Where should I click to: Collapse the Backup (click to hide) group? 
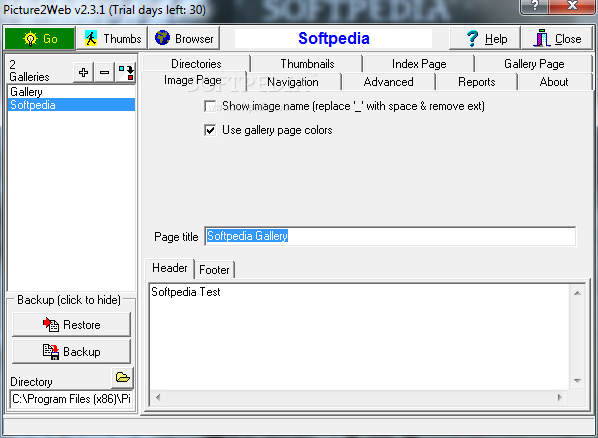(69, 300)
